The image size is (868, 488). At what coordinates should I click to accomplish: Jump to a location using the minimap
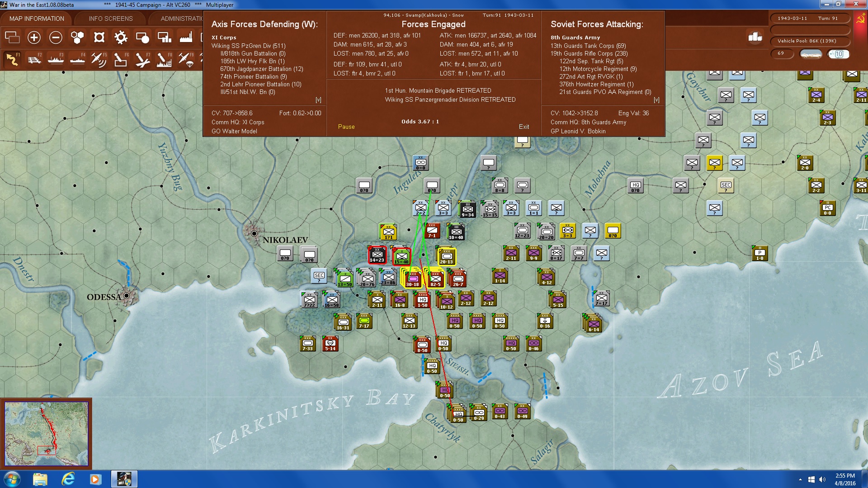point(47,434)
